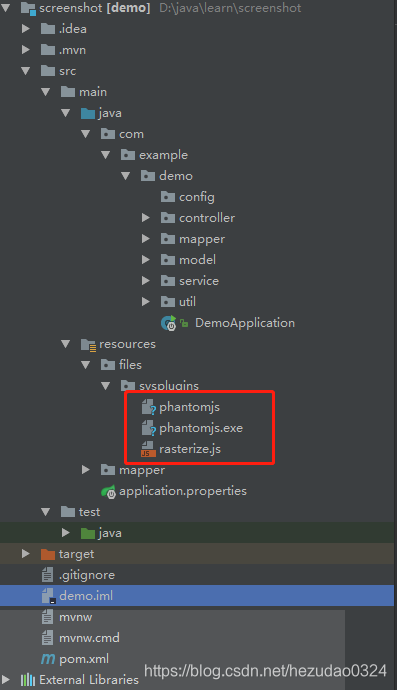This screenshot has width=397, height=690.
Task: Click the application.properties Spring config icon
Action: (x=108, y=492)
